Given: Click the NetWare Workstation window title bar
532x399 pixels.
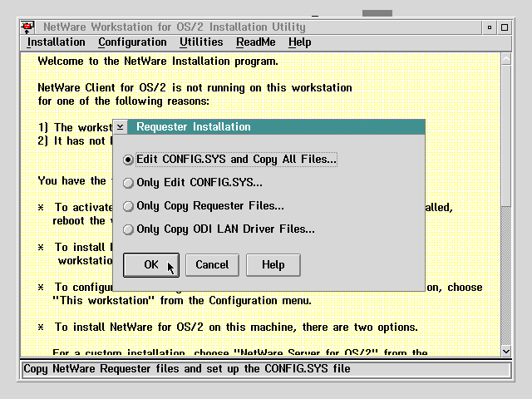Looking at the screenshot, I should 258,27.
